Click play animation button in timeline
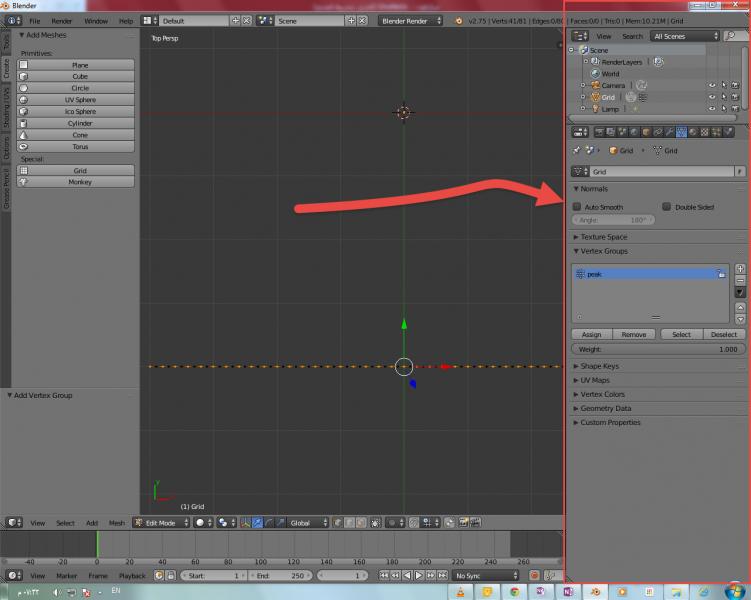Image resolution: width=751 pixels, height=600 pixels. click(x=419, y=575)
